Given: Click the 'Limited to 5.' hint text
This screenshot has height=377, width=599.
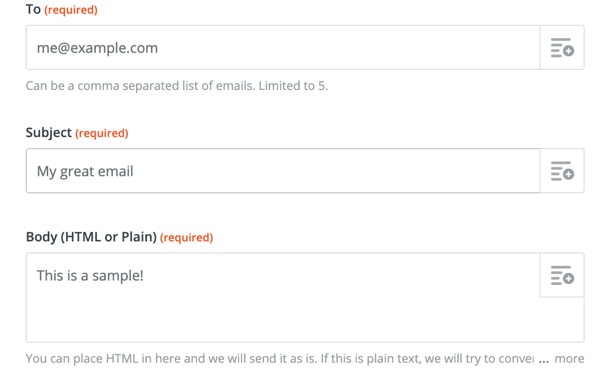Looking at the screenshot, I should [293, 86].
